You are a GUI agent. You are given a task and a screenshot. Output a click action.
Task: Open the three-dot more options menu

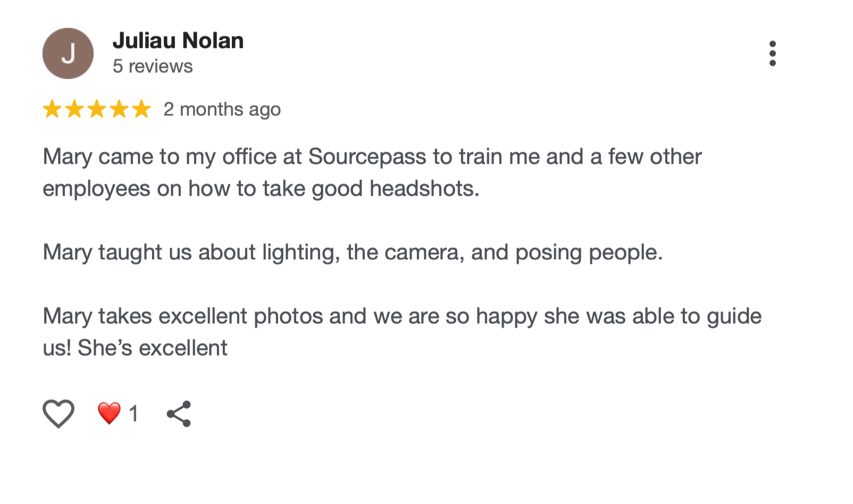(x=772, y=54)
